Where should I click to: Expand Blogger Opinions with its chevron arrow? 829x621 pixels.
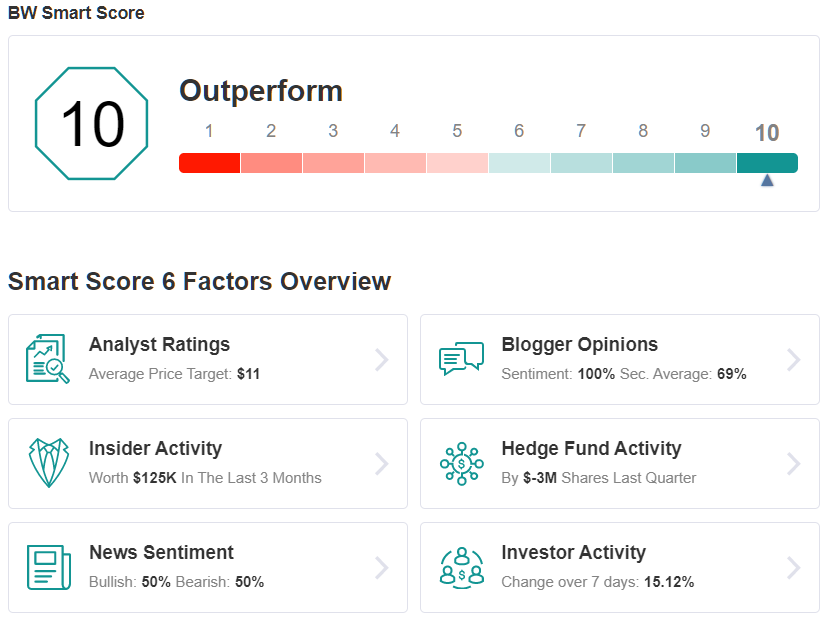[794, 359]
